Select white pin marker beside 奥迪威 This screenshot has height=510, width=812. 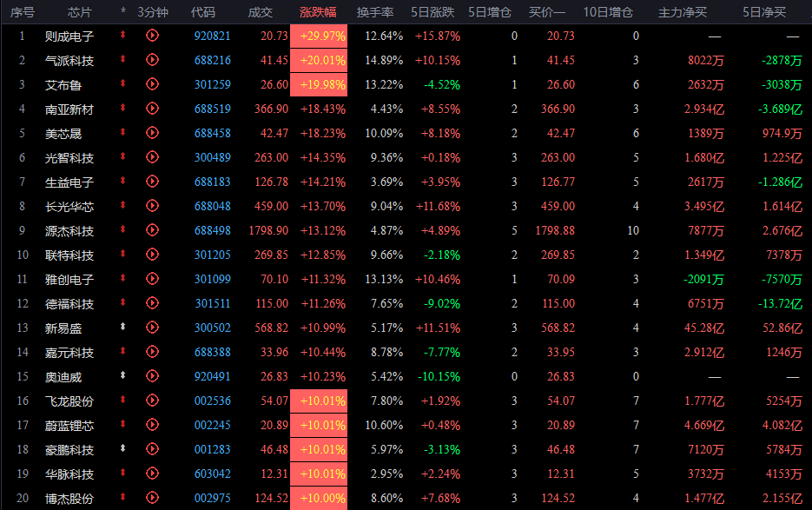point(122,375)
